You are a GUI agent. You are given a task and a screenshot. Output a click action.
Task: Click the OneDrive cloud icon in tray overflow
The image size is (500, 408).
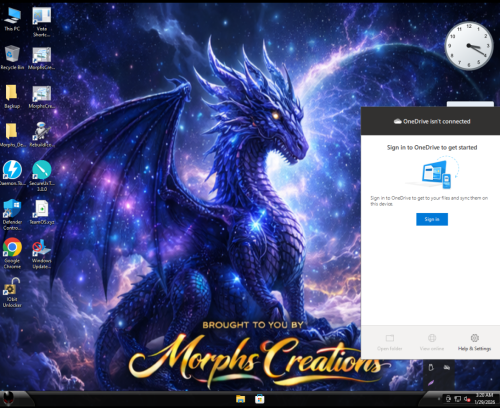tap(447, 367)
